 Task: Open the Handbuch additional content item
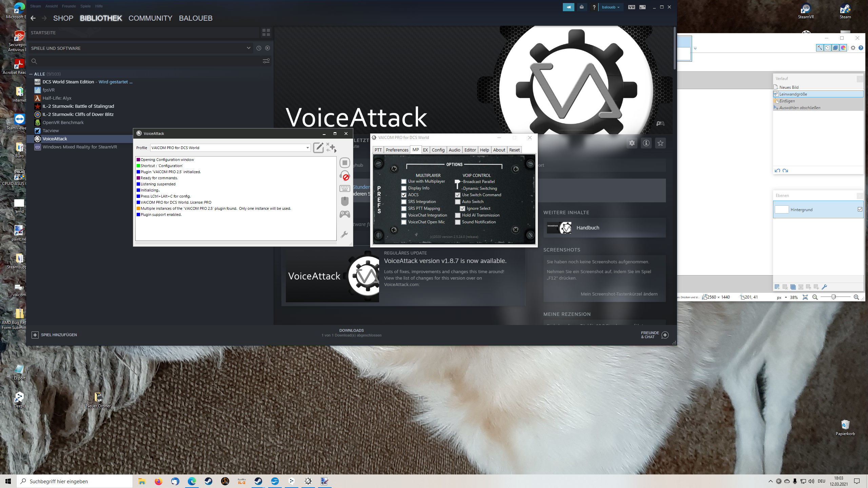(x=605, y=228)
